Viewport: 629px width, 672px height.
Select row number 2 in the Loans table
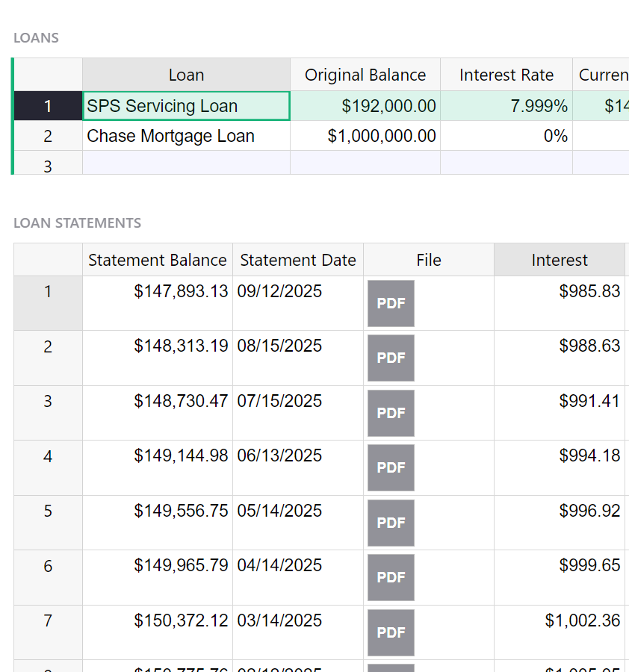tap(48, 136)
